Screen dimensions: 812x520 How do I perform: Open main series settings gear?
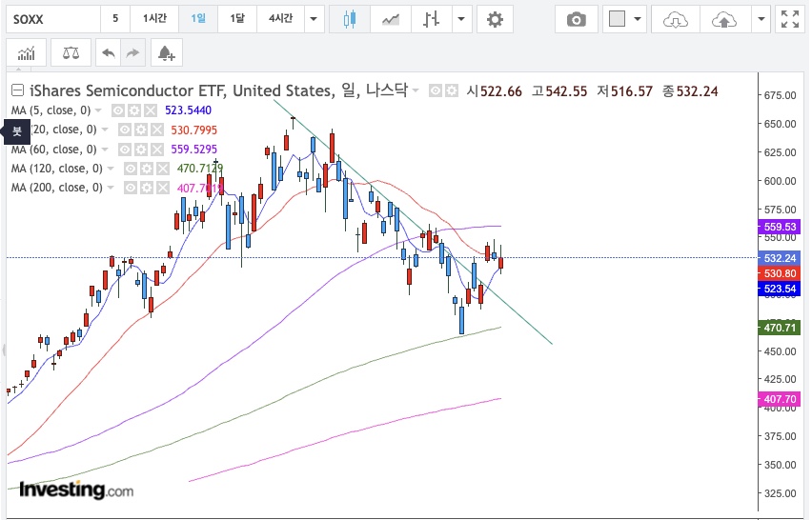click(452, 91)
